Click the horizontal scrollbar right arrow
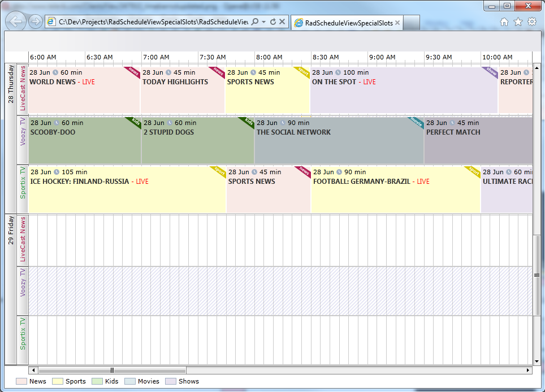This screenshot has height=392, width=545. click(528, 370)
